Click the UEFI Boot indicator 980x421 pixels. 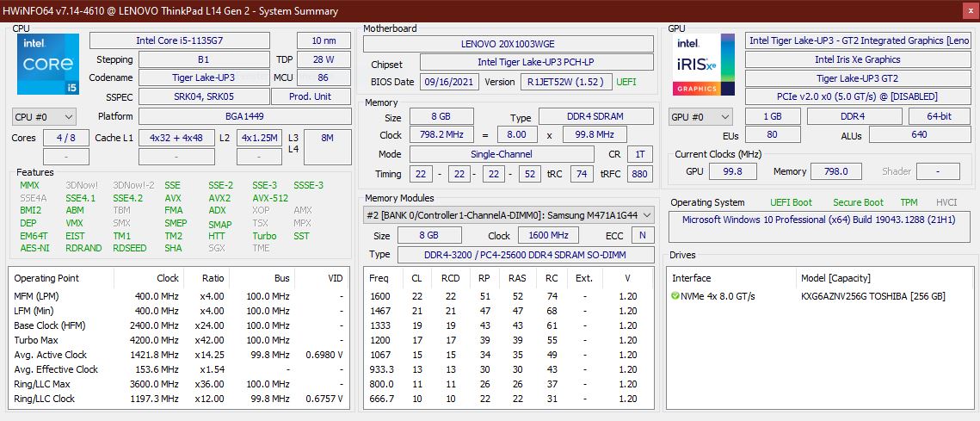790,202
